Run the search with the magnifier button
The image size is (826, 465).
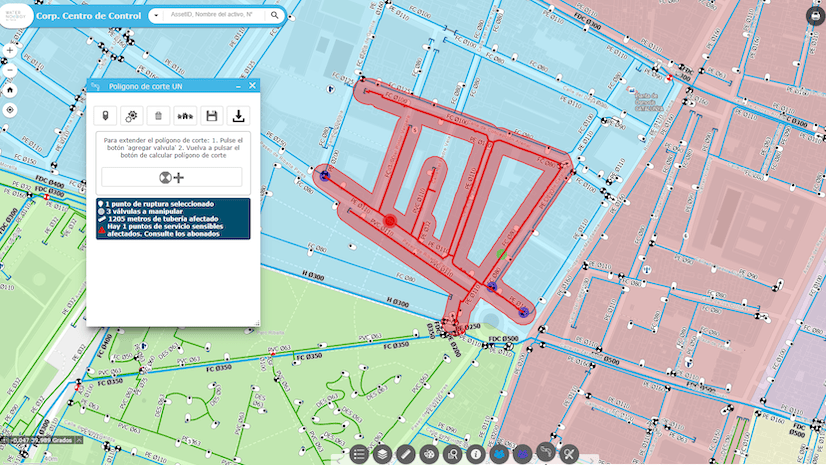point(274,15)
